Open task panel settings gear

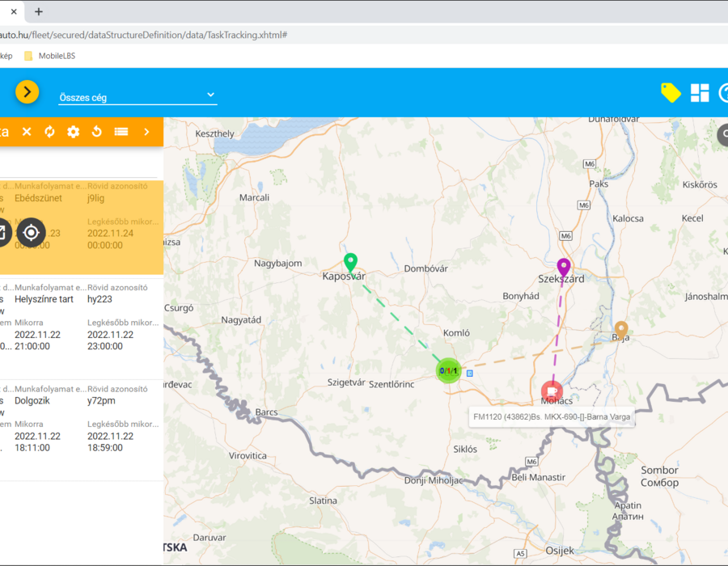coord(74,132)
